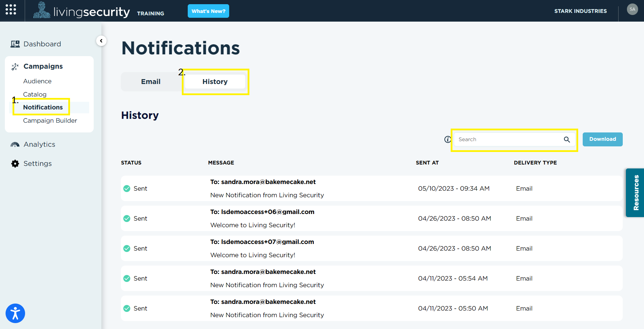This screenshot has height=329, width=644.
Task: Open the Campaigns menu section
Action: click(x=43, y=66)
